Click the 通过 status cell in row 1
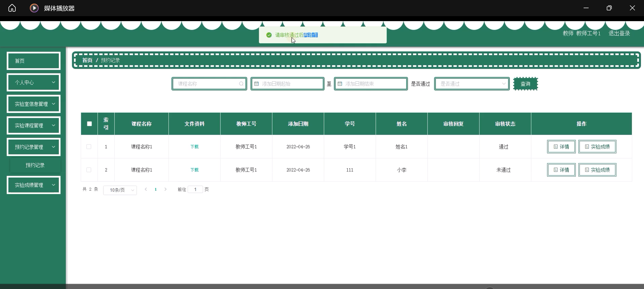The height and width of the screenshot is (289, 644). [504, 147]
